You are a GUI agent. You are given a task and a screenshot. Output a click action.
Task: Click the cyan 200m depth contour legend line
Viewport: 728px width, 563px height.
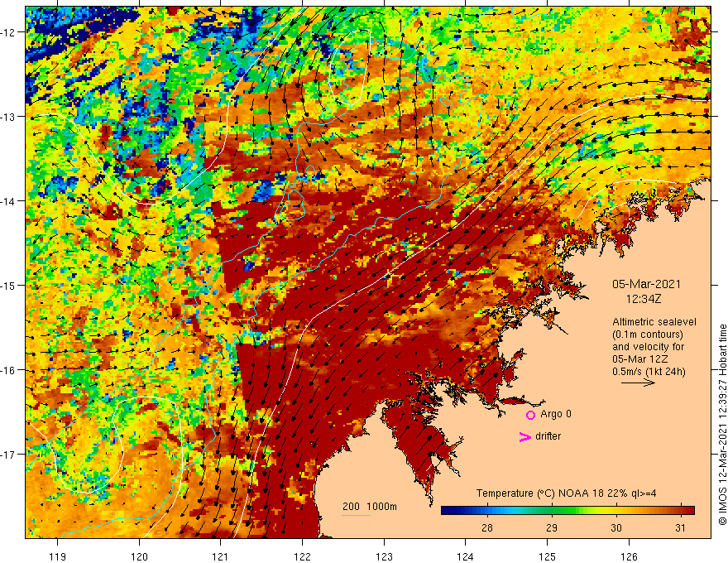(x=356, y=515)
